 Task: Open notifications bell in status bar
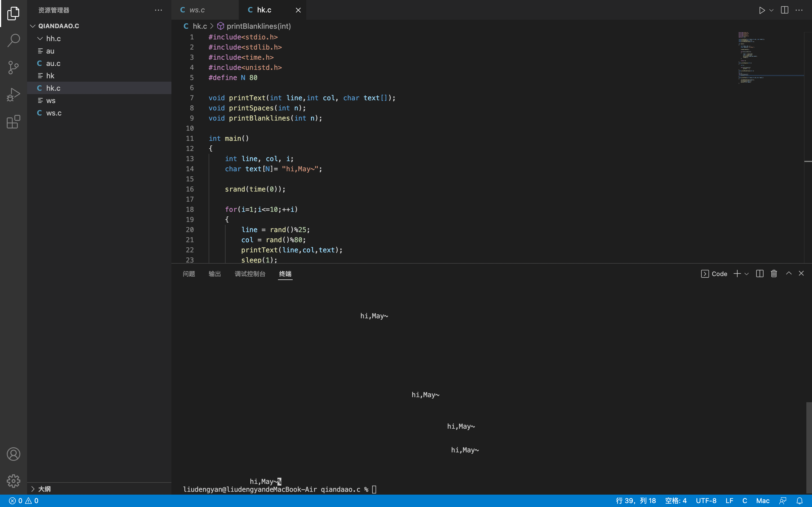tap(800, 501)
